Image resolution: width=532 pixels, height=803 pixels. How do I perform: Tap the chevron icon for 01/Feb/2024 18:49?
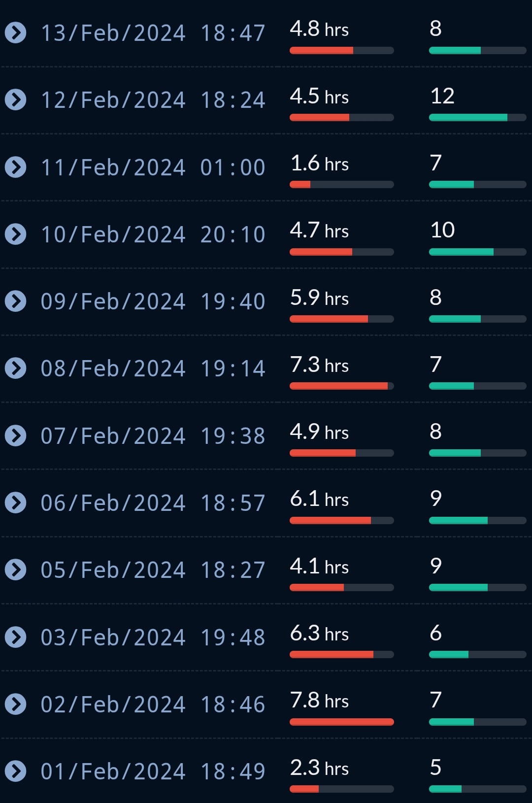[16, 771]
